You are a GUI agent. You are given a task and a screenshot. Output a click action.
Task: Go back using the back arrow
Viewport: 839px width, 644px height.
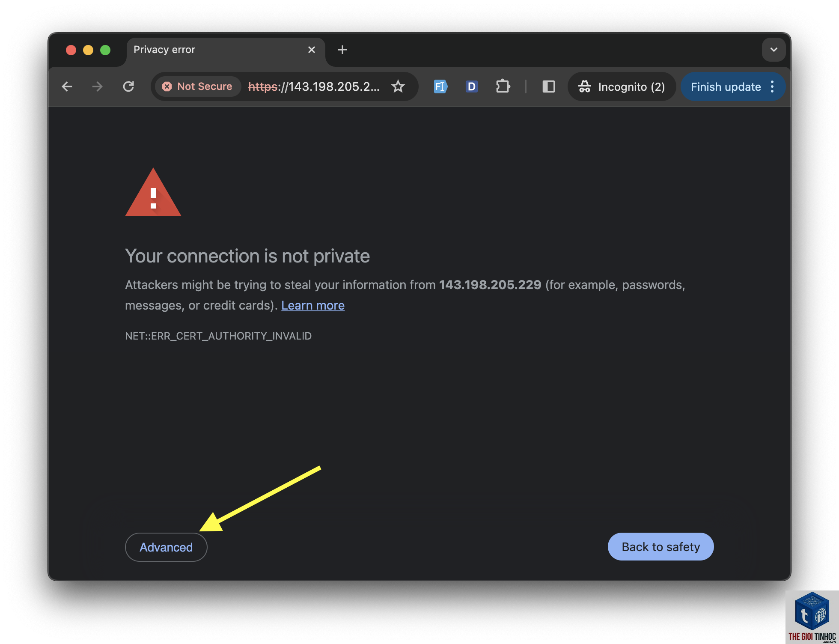pos(67,86)
